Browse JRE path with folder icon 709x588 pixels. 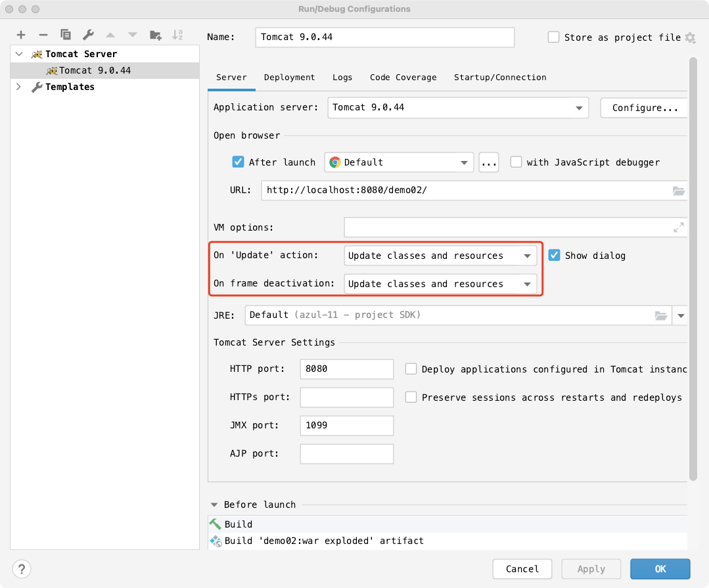point(660,315)
